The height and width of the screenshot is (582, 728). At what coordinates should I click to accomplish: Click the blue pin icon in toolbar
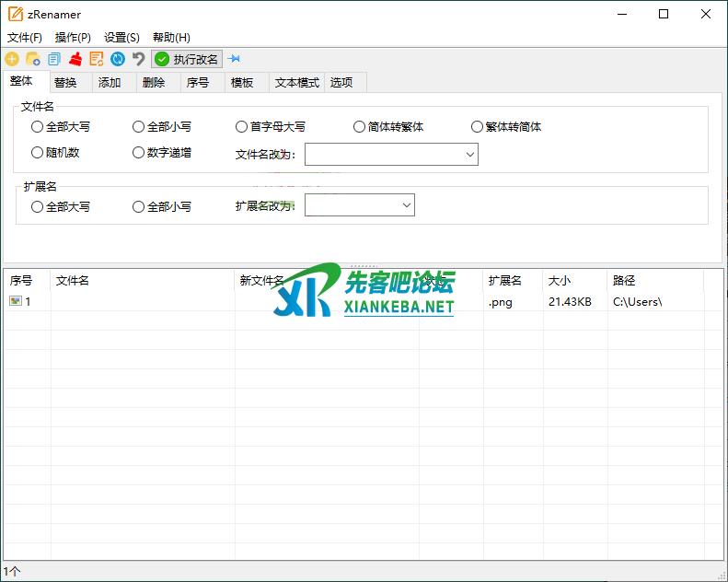[235, 59]
